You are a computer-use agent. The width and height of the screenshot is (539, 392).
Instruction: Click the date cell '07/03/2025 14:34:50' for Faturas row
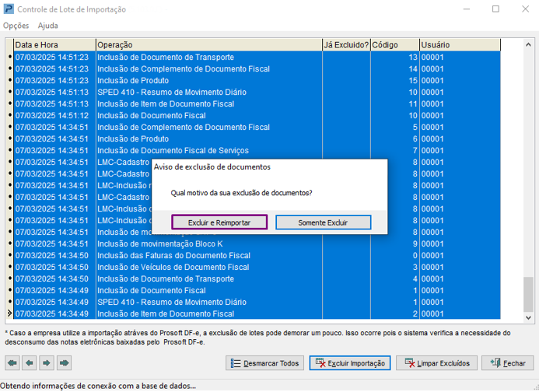52,255
